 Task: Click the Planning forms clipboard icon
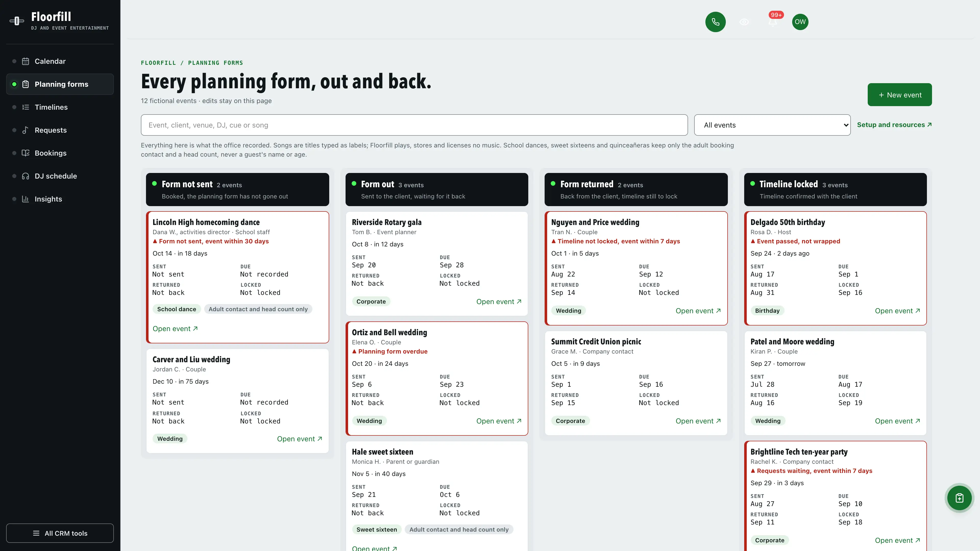click(26, 84)
